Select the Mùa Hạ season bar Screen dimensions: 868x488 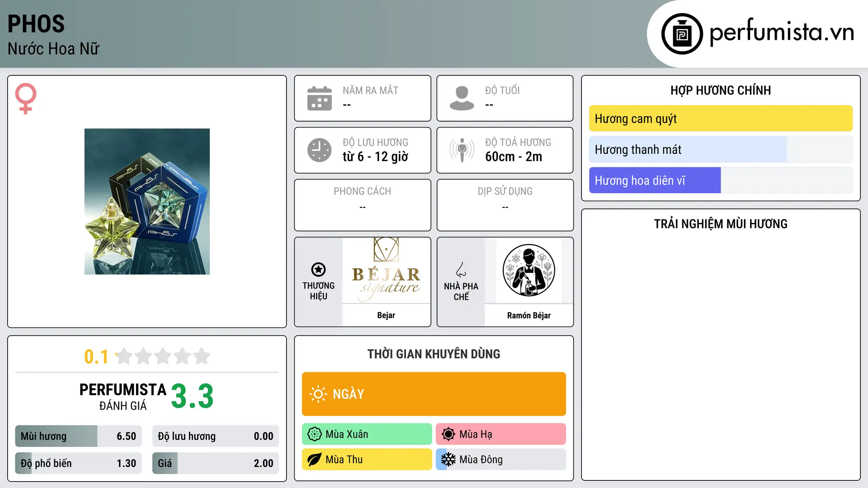pyautogui.click(x=501, y=434)
